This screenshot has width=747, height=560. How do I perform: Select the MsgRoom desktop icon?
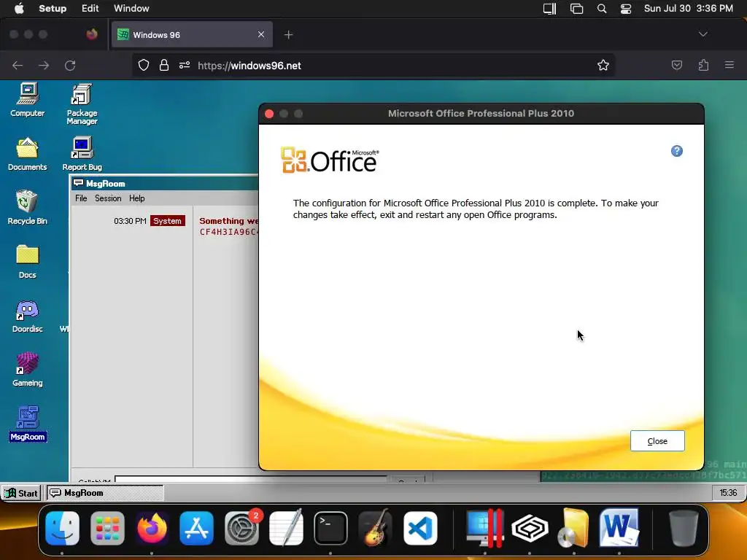[x=28, y=424]
